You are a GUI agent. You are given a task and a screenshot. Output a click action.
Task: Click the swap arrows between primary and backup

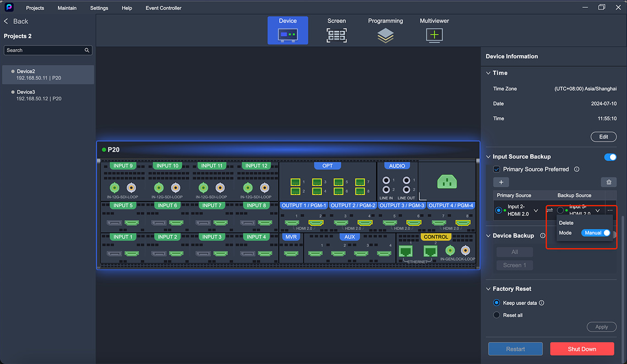pyautogui.click(x=550, y=211)
